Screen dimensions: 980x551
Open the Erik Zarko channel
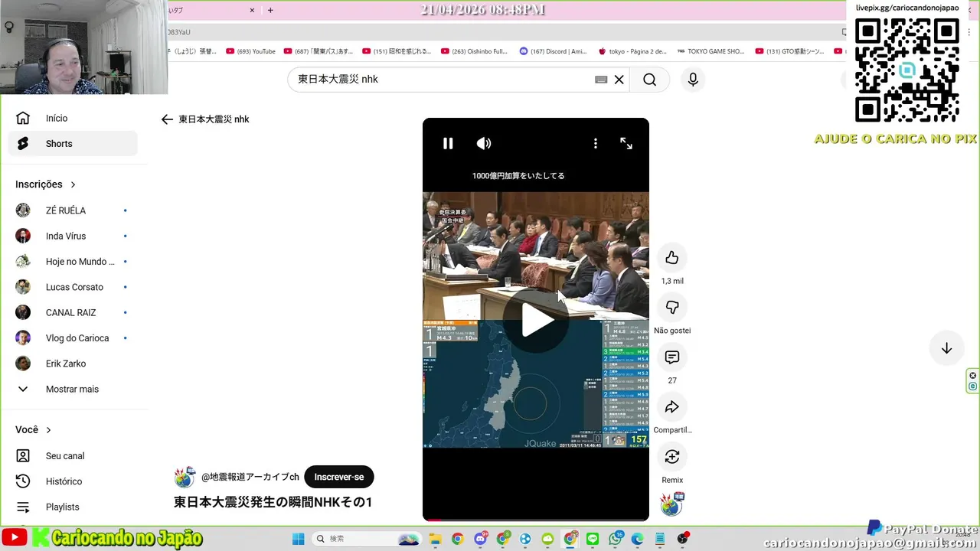click(73, 364)
